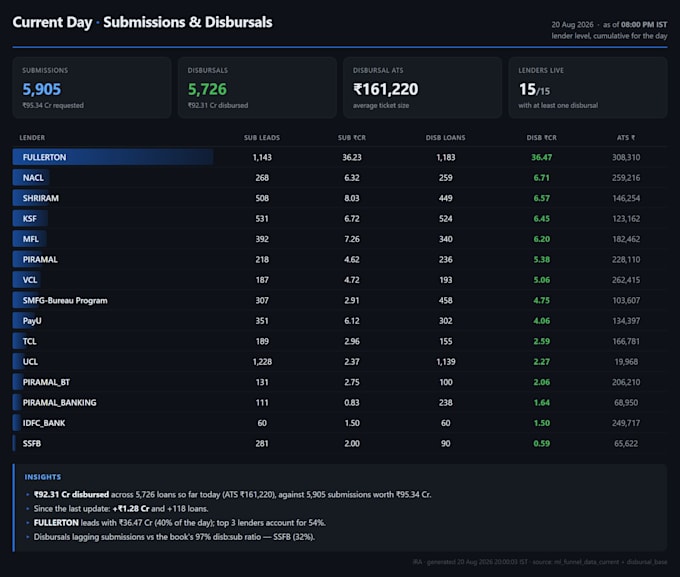Click PIRAMAL_BANKING's disb loans value 238
The height and width of the screenshot is (577, 680).
[445, 403]
